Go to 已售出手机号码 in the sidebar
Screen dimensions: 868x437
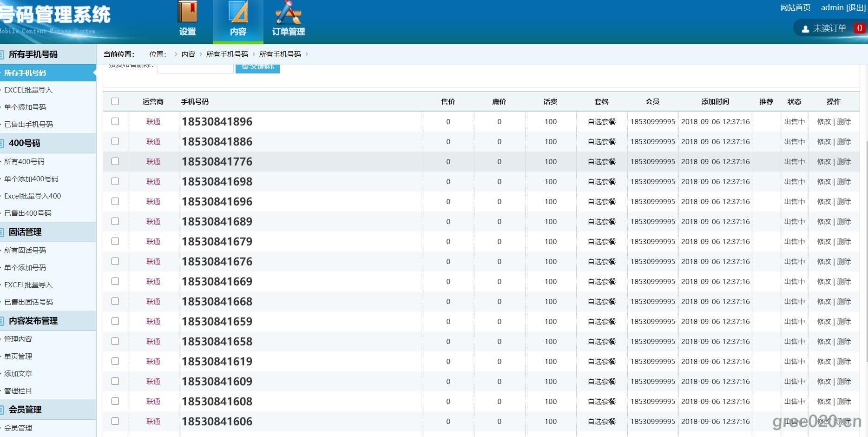[28, 125]
